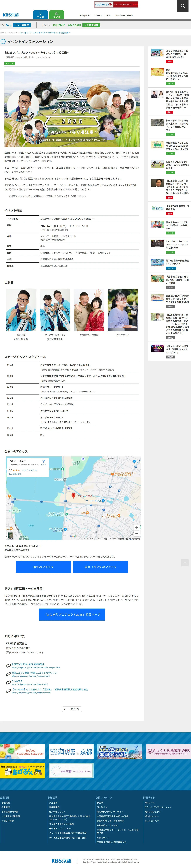191x868 pixels.
Task: Click map link 拡大地図を表示
Action: [x=15, y=474]
